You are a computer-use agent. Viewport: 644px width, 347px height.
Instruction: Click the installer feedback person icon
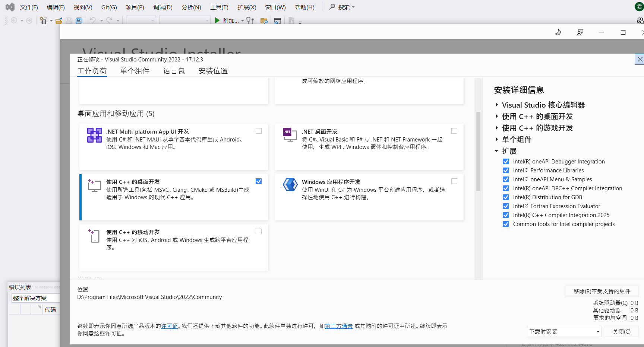(x=580, y=32)
